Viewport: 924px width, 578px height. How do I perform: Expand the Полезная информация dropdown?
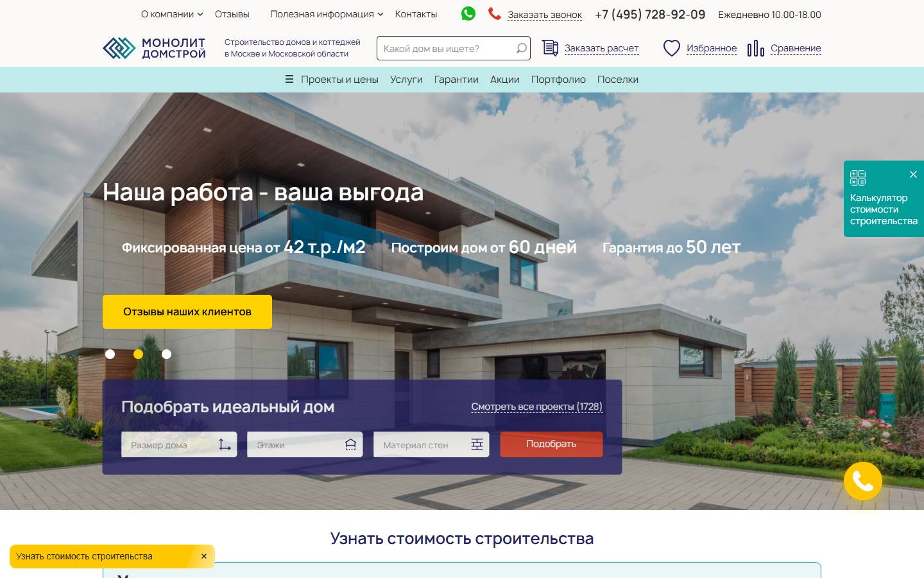(327, 14)
